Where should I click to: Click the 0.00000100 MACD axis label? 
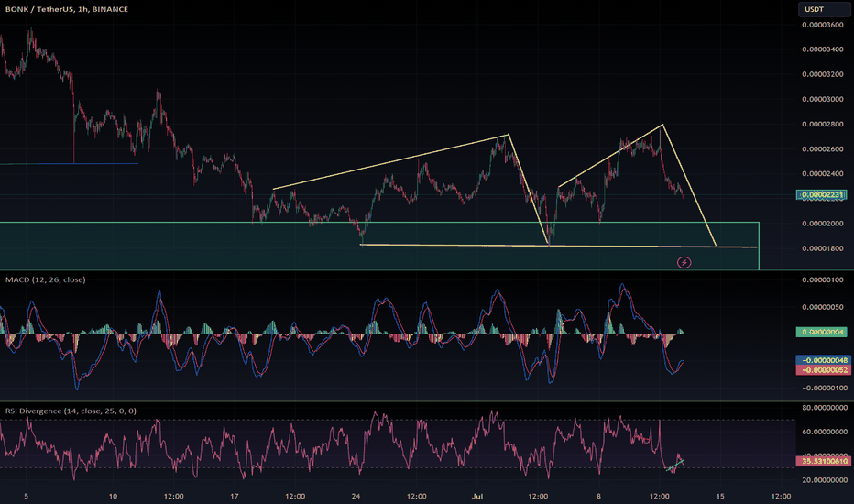[825, 280]
